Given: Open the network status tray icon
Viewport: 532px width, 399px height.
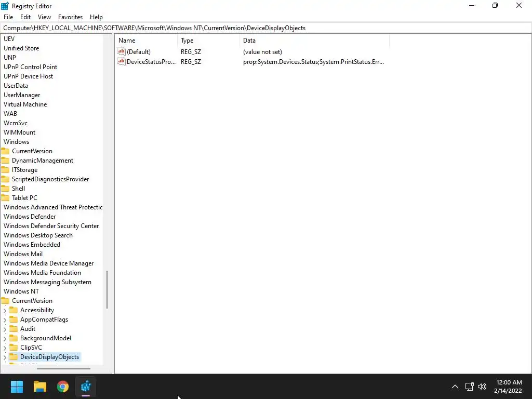Looking at the screenshot, I should (x=469, y=387).
